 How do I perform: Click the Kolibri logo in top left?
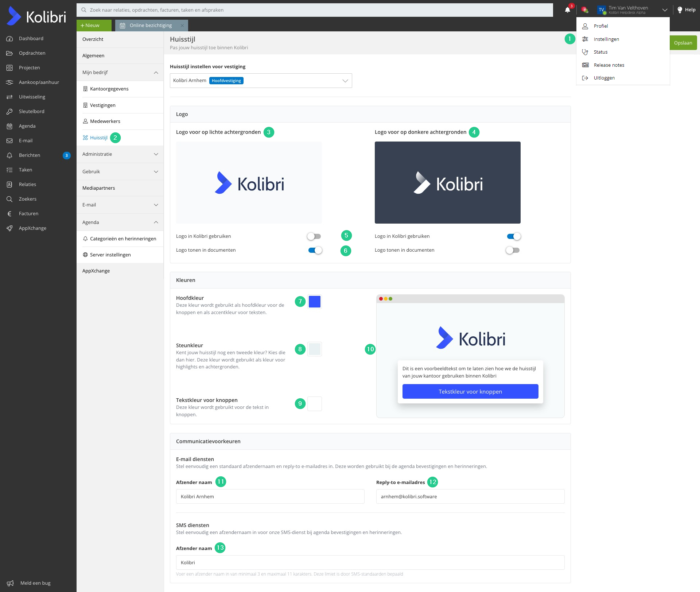(36, 16)
